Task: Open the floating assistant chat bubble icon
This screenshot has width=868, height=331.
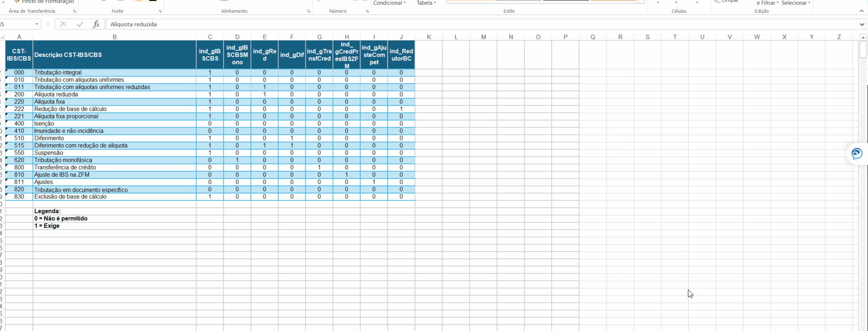Action: [857, 153]
